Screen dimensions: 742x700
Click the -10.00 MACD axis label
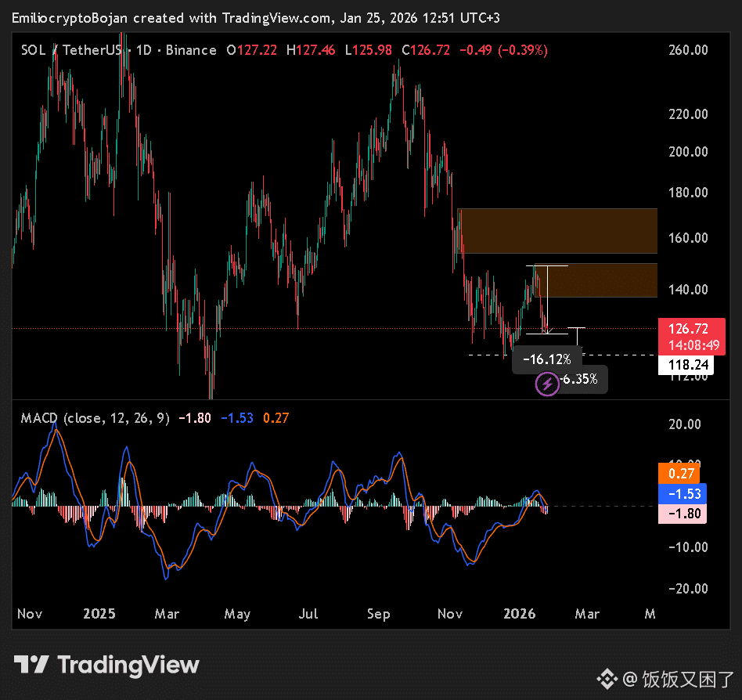[x=688, y=547]
